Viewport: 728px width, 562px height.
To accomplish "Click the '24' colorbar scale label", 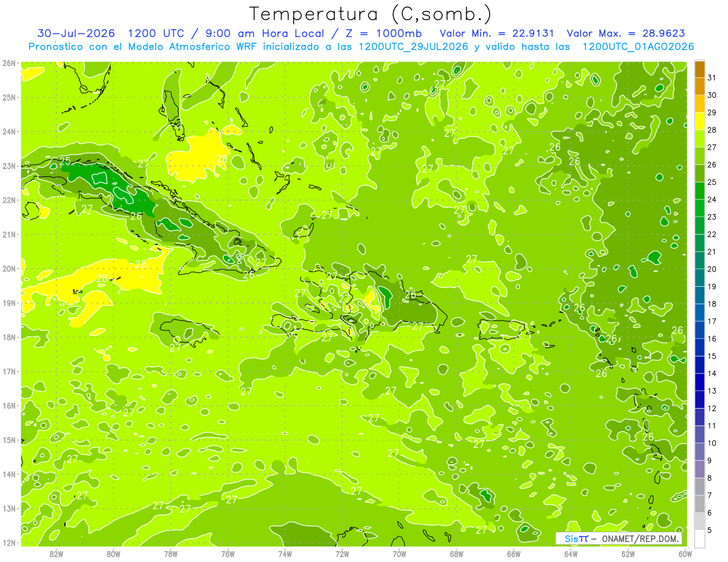I will click(x=712, y=199).
